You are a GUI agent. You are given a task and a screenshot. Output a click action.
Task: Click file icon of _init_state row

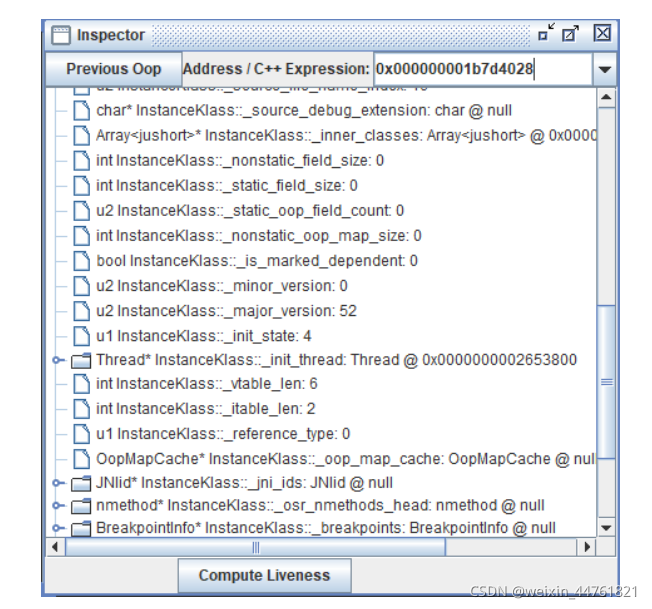[x=81, y=336]
